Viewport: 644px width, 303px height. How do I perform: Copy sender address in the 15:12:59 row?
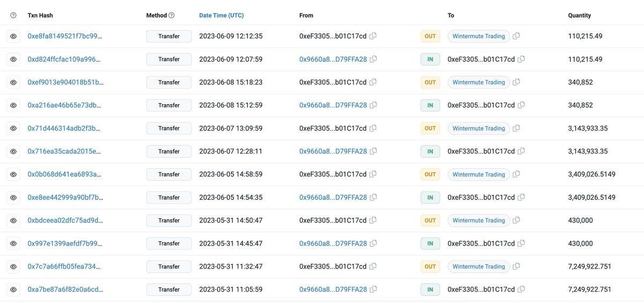click(x=373, y=105)
